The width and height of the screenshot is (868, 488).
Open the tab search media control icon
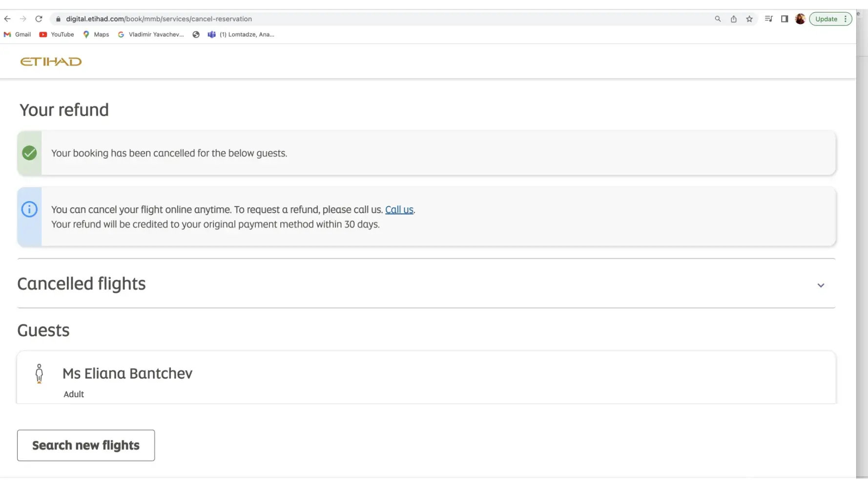pos(768,19)
